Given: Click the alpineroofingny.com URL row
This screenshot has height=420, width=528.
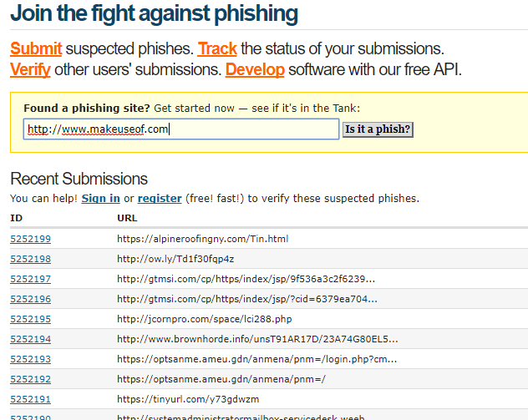Looking at the screenshot, I should coord(202,239).
